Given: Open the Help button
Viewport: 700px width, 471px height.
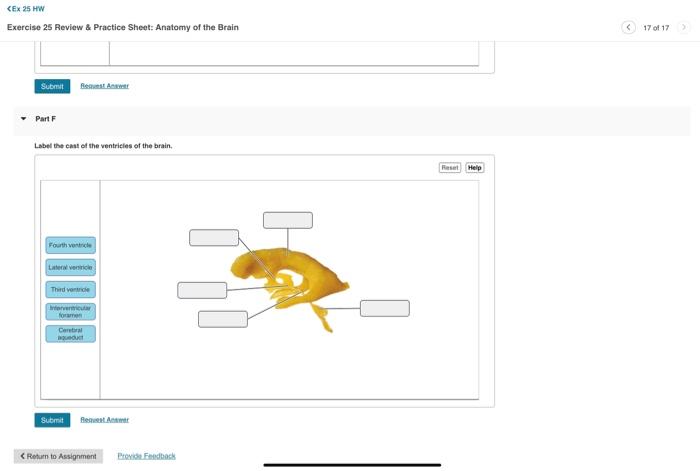Looking at the screenshot, I should click(x=475, y=167).
